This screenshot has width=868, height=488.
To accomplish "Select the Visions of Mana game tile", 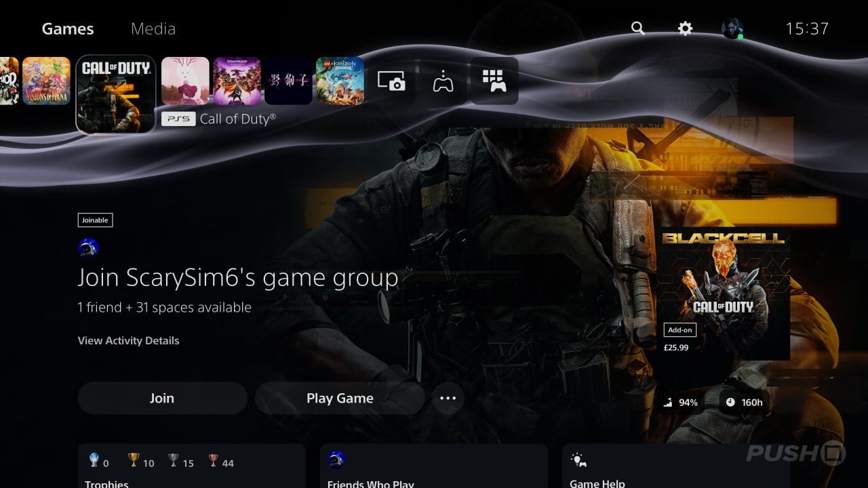I will coord(46,81).
